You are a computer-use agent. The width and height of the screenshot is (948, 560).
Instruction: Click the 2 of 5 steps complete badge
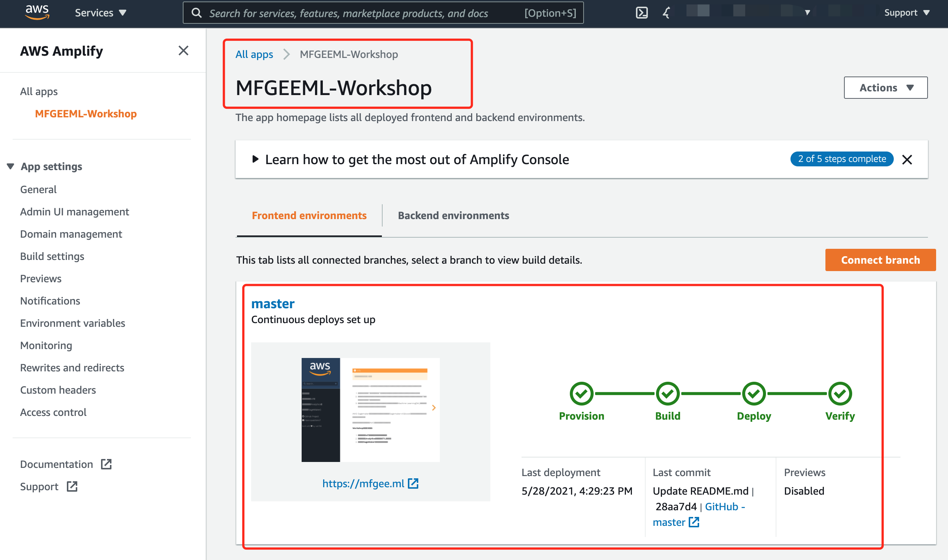842,159
